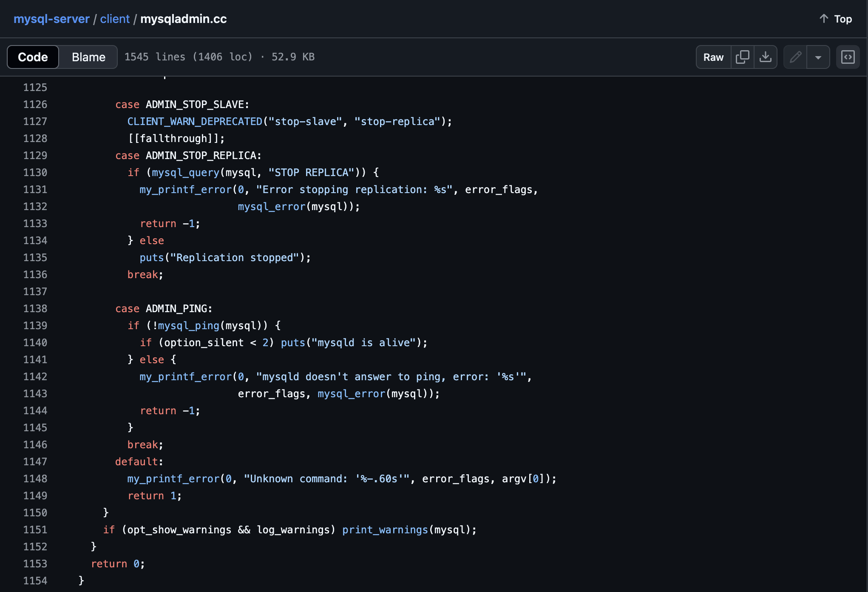Screen dimensions: 868x592
Task: Click line number 1126
Action: tap(35, 105)
